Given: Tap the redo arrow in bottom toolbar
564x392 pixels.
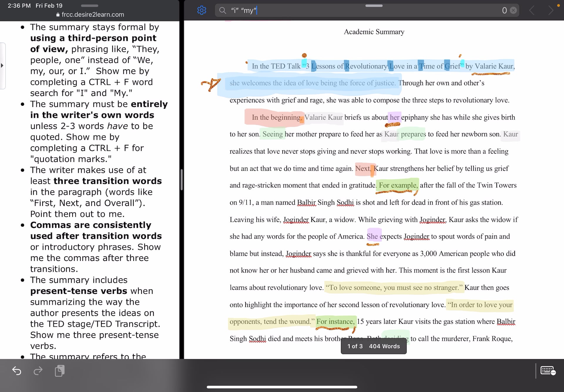Looking at the screenshot, I should coord(38,371).
